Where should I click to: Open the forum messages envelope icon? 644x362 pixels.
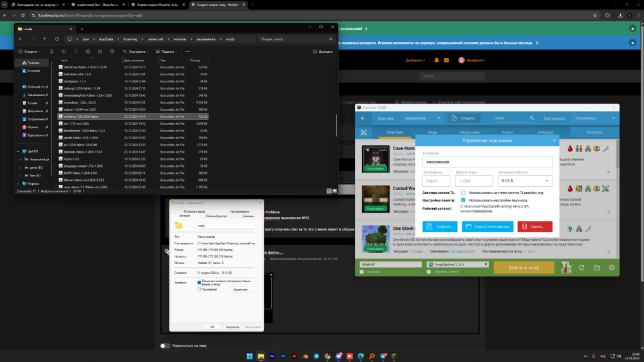446,60
